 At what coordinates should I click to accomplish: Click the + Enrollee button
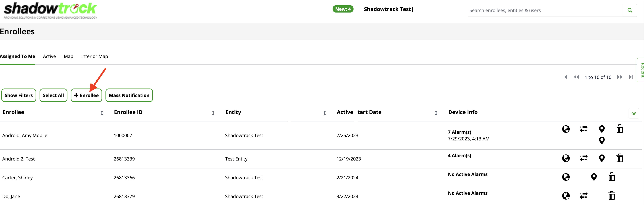coord(86,95)
